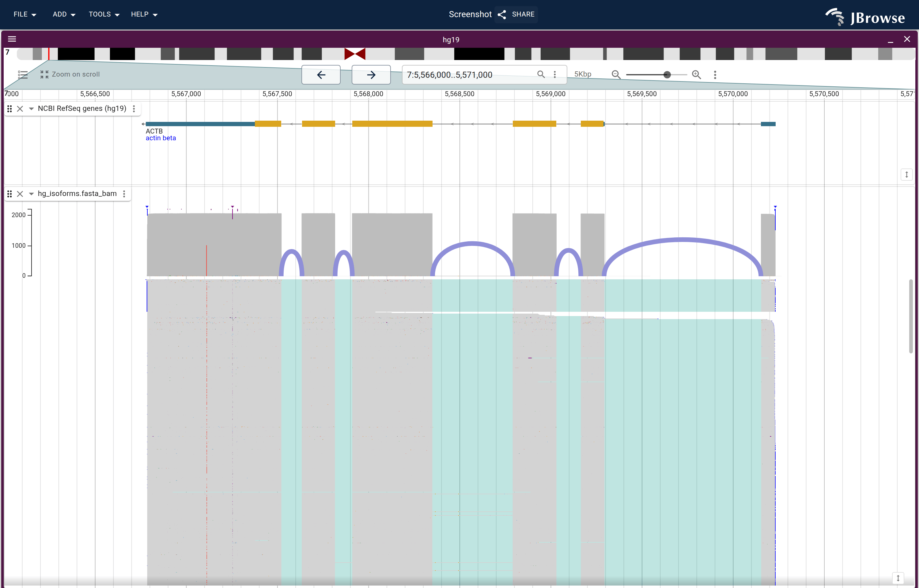
Task: Click the ACTB gene label
Action: (x=154, y=131)
